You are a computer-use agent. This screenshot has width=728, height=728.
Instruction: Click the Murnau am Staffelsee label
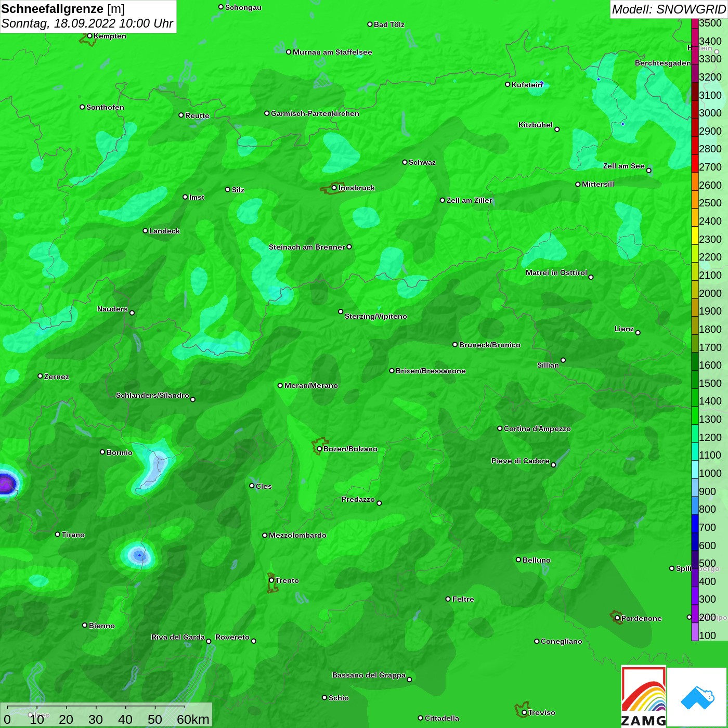[x=332, y=52]
